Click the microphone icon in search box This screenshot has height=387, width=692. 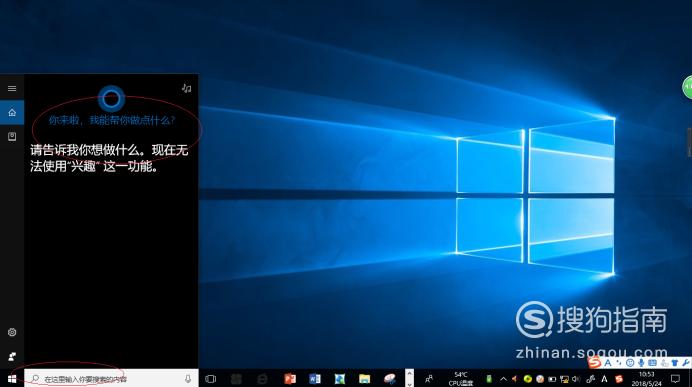[188, 379]
